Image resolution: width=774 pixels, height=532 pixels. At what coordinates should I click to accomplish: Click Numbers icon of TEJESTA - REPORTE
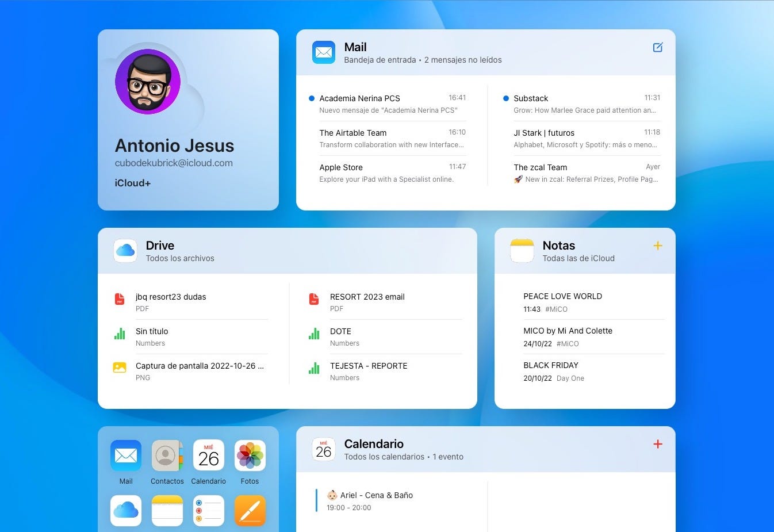pyautogui.click(x=314, y=368)
